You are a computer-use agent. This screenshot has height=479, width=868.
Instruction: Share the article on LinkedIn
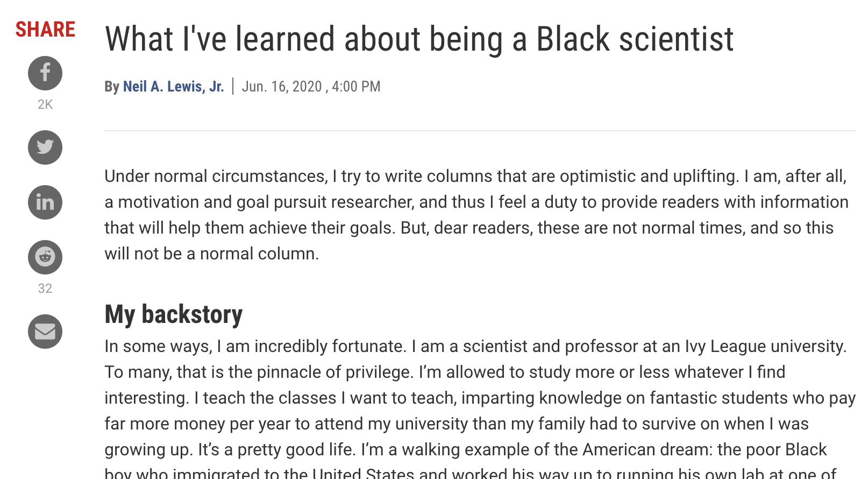tap(45, 202)
